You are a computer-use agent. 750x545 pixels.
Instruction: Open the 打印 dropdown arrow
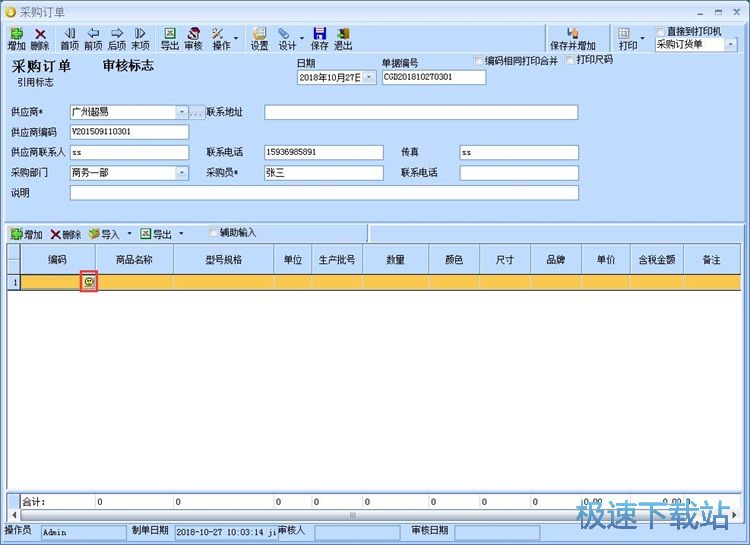pyautogui.click(x=642, y=38)
